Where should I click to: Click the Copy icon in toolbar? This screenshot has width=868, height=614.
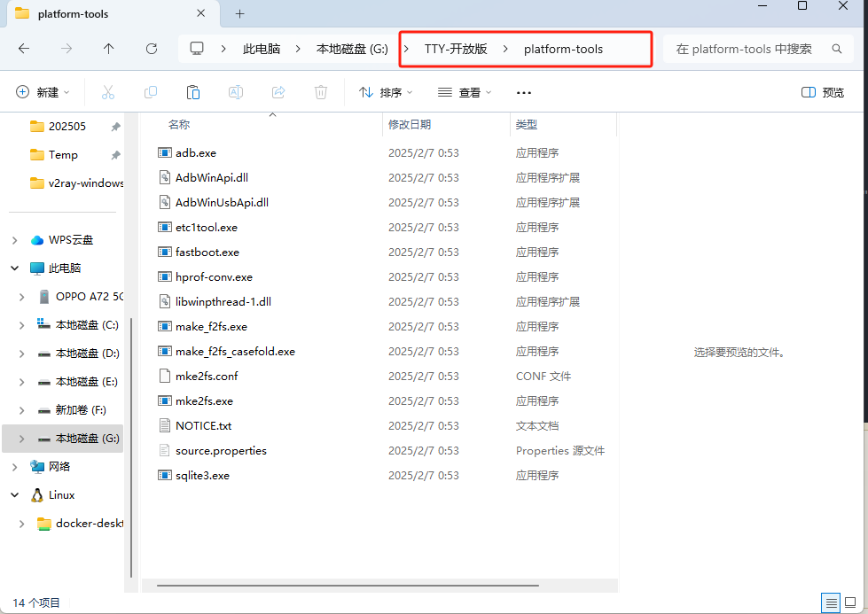pyautogui.click(x=151, y=92)
